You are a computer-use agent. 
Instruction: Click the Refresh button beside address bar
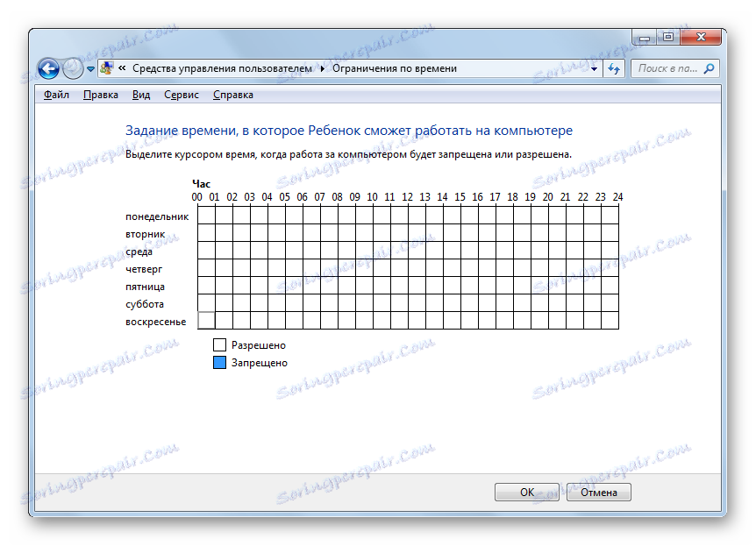614,69
